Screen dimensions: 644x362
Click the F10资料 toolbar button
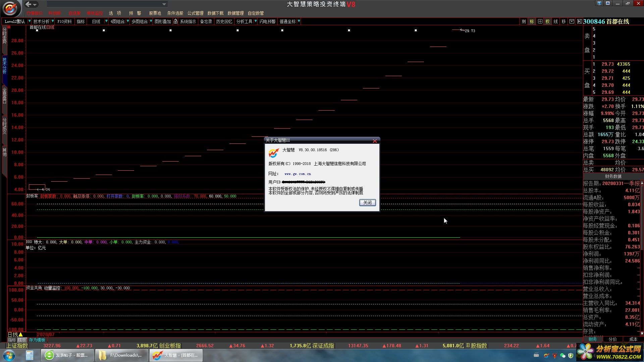pyautogui.click(x=64, y=21)
